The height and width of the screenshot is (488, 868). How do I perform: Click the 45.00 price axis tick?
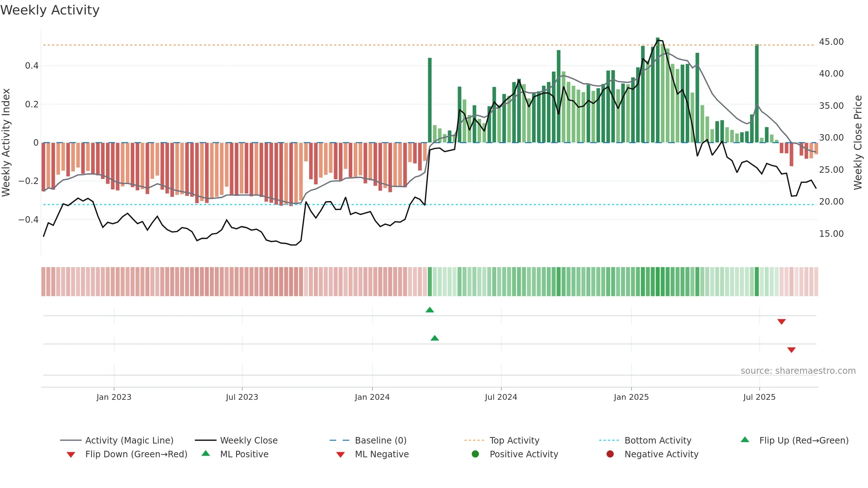click(x=831, y=42)
